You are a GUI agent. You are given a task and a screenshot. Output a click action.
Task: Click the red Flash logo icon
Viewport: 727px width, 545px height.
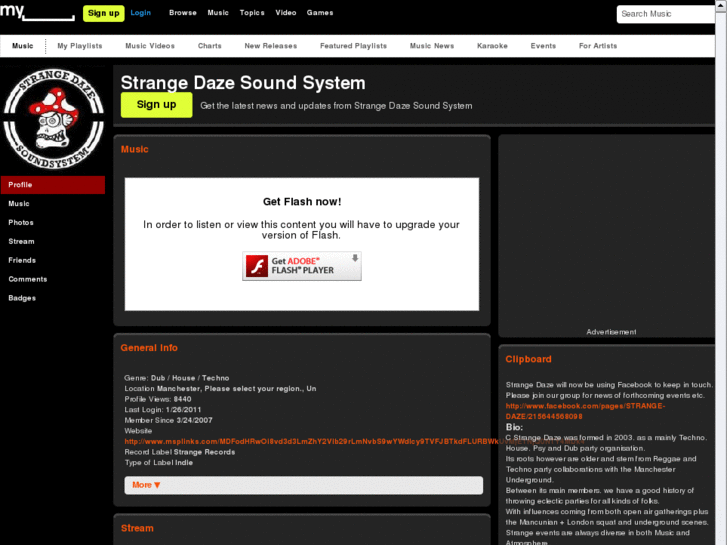[257, 266]
